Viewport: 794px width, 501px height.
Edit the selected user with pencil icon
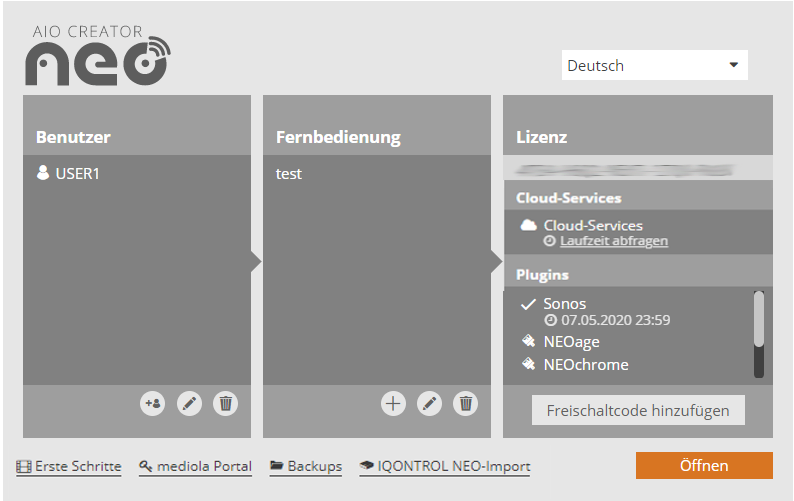[189, 404]
